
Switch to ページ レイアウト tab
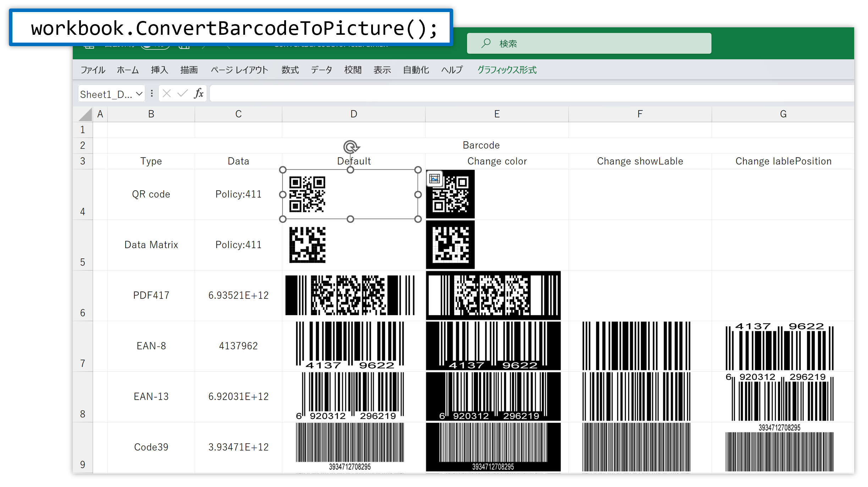pos(240,70)
